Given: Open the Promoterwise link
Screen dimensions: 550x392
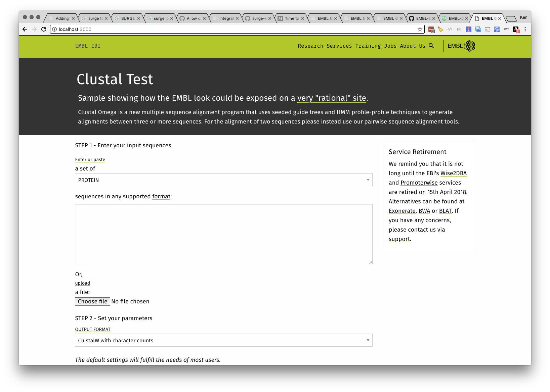Looking at the screenshot, I should (x=419, y=183).
